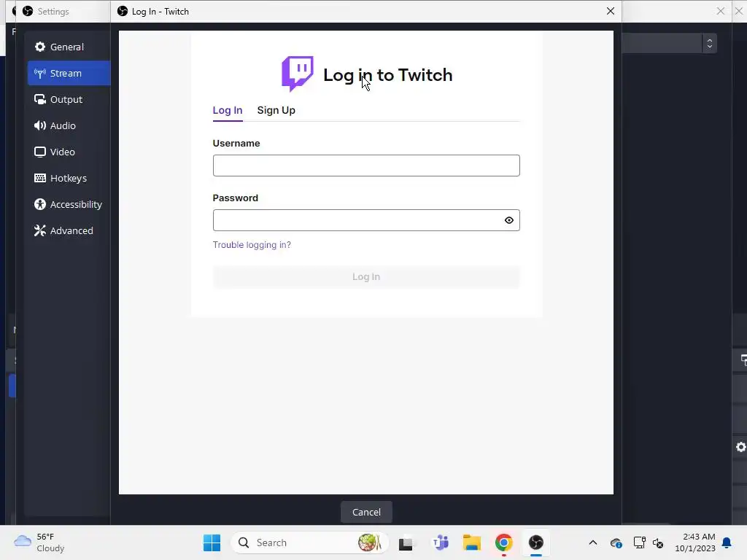
Task: Open Task View from taskbar
Action: coord(406,542)
